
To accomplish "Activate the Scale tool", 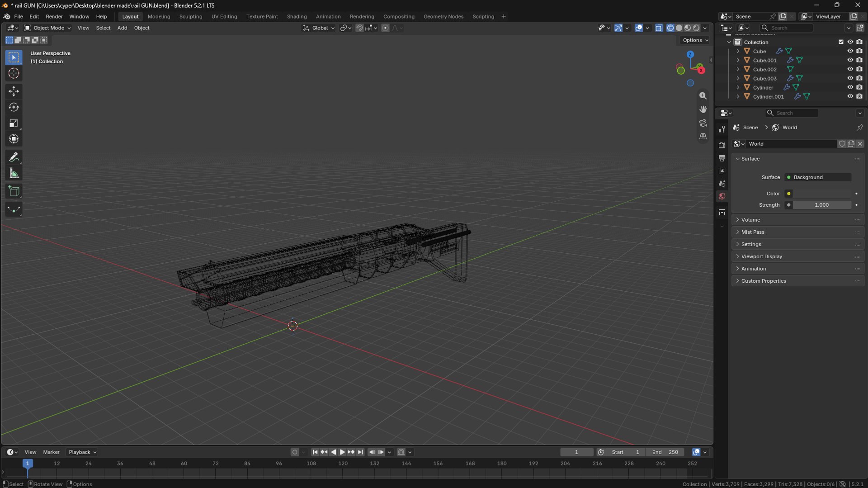I will [x=14, y=123].
